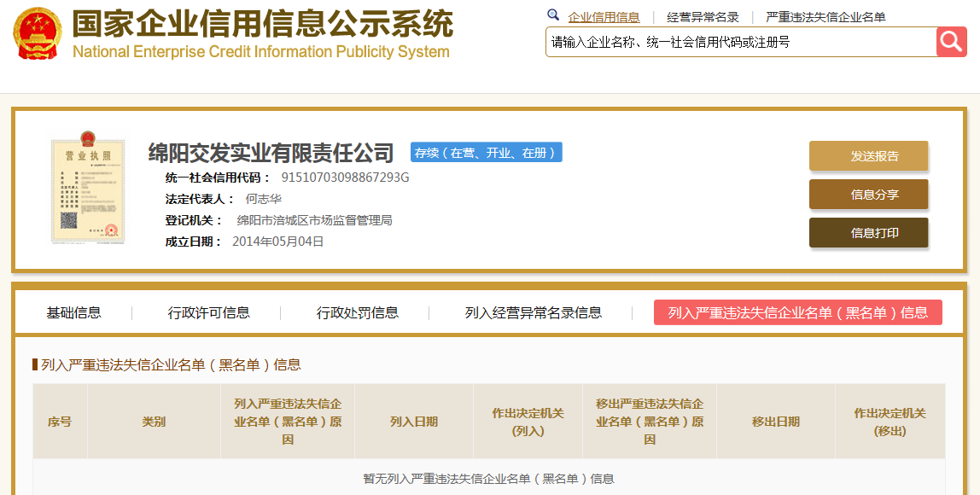The height and width of the screenshot is (495, 980).
Task: Click the legal representative name 何志华
Action: click(263, 199)
